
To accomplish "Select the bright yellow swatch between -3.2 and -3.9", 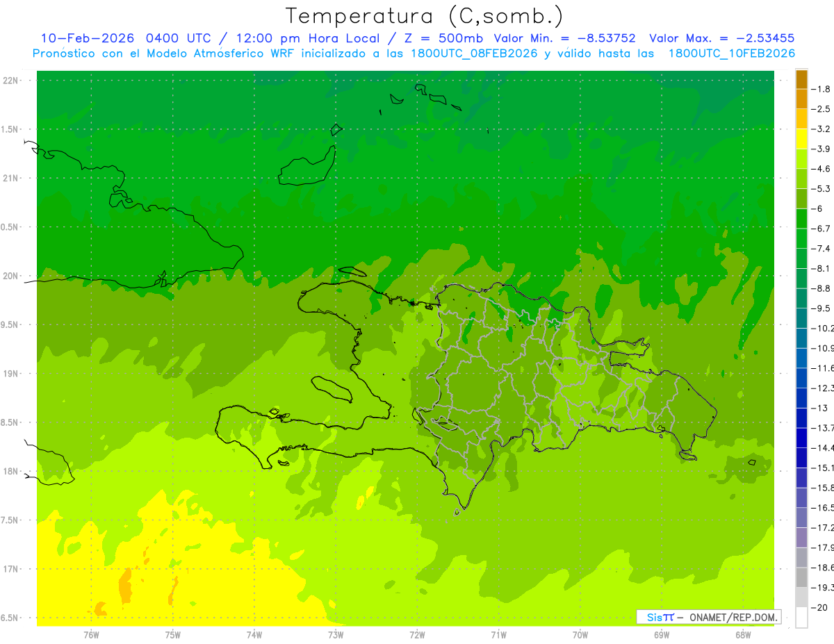I will coord(801,139).
